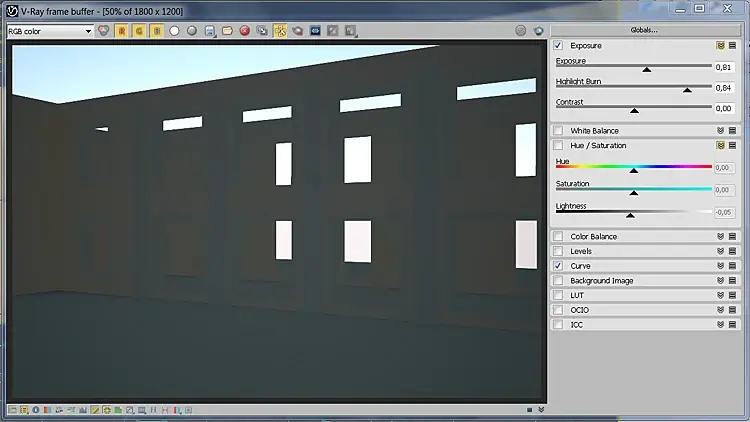750x422 pixels.
Task: Expand the White Balance rollout chevron
Action: pos(721,131)
